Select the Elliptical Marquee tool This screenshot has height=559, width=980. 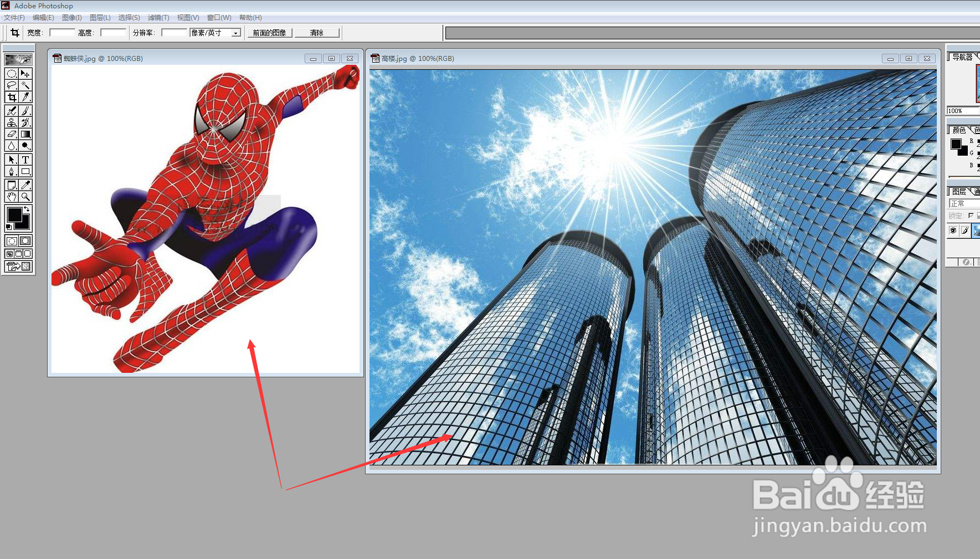click(x=12, y=74)
